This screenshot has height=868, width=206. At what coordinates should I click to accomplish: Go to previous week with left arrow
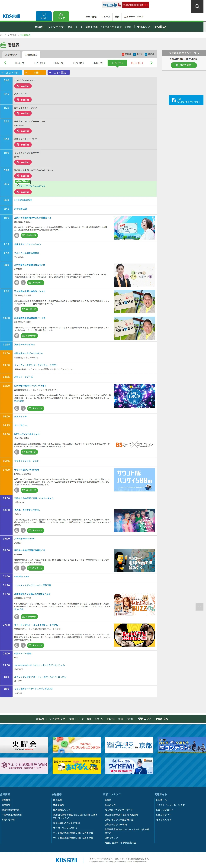click(5, 63)
